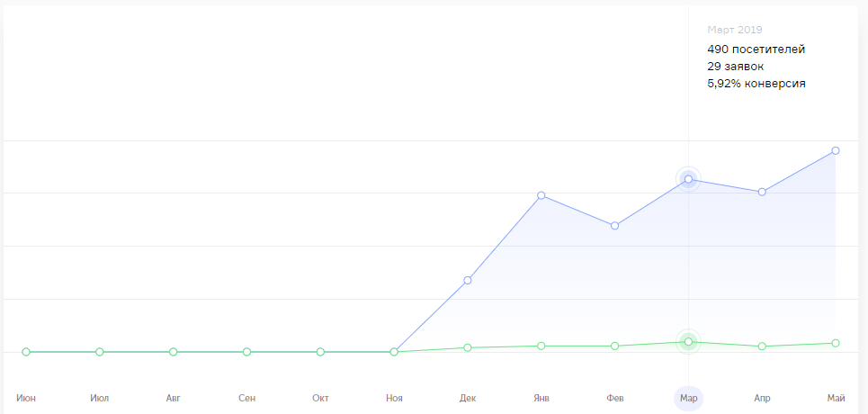Select the blue visitors point for Дек
The image size is (868, 414).
(468, 281)
